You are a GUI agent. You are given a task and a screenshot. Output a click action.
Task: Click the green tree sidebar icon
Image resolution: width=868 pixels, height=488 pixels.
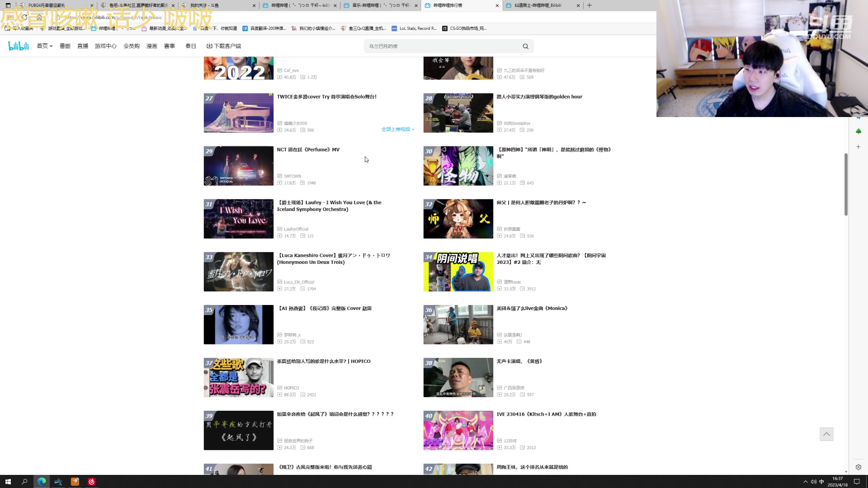(859, 131)
